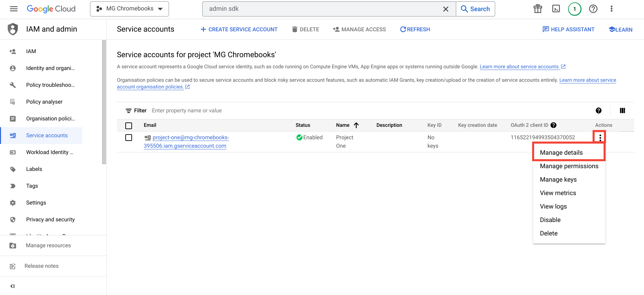Open the filter help question mark icon
Viewport: 644px width, 295px height.
click(x=599, y=111)
